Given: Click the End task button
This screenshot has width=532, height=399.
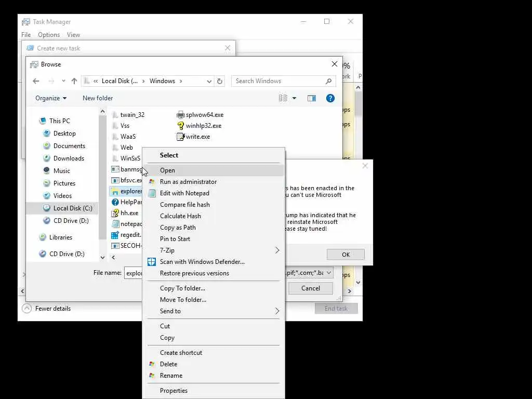Looking at the screenshot, I should coord(336,309).
